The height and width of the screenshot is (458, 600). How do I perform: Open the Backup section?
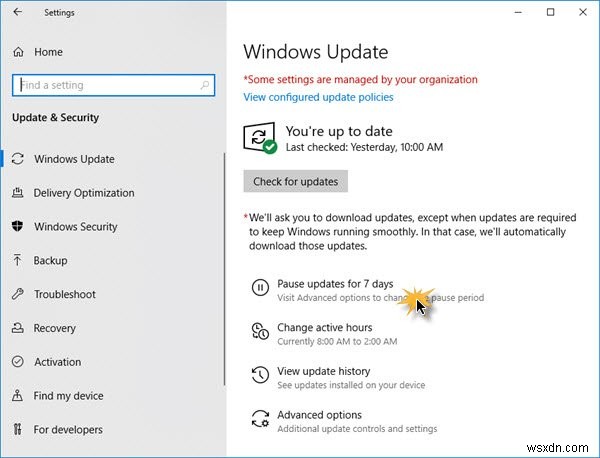point(51,260)
